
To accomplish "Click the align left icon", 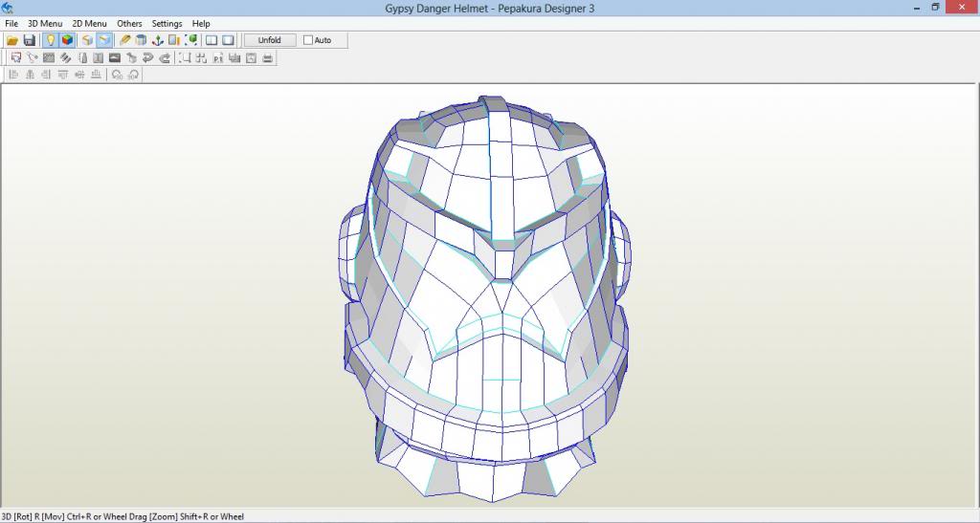I will pos(13,75).
